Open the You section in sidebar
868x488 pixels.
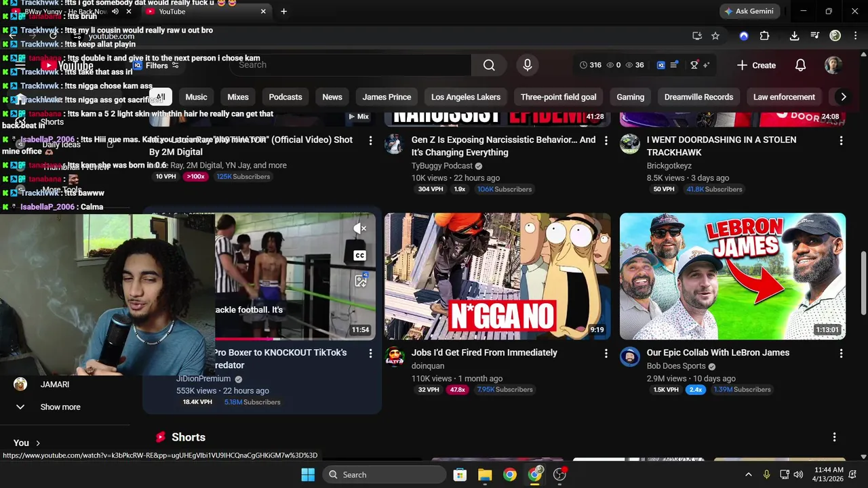click(x=27, y=443)
